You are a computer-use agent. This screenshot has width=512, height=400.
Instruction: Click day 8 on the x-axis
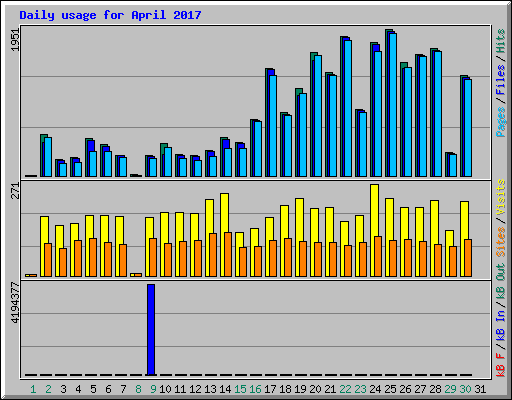pos(138,389)
